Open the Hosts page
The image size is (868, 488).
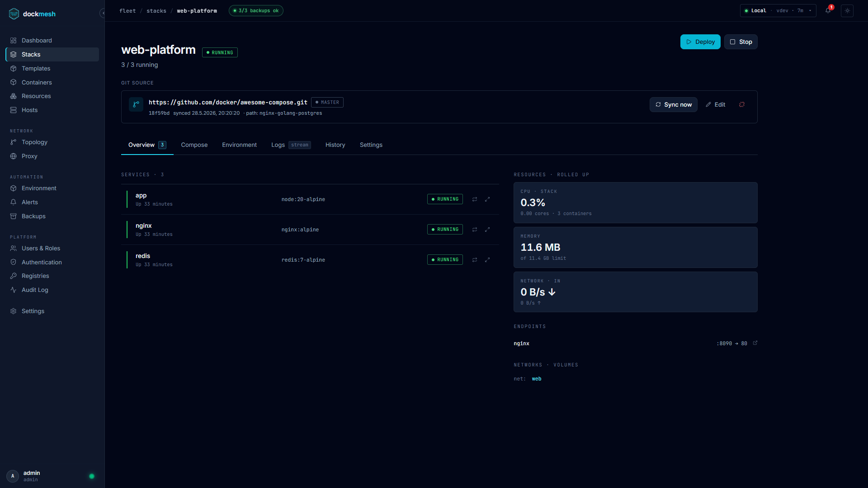(52, 110)
